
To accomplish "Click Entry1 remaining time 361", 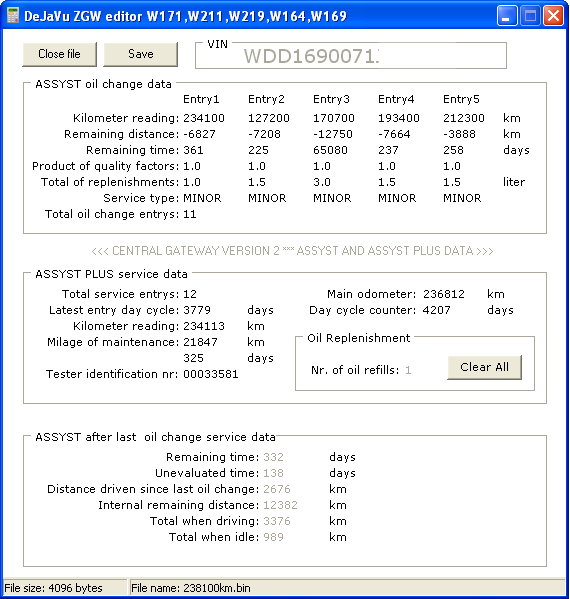I will pyautogui.click(x=193, y=150).
